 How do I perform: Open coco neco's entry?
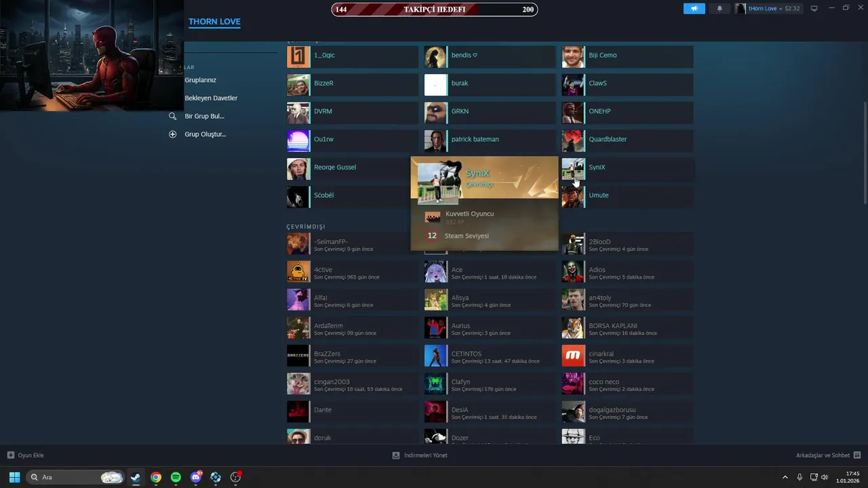[x=627, y=384]
